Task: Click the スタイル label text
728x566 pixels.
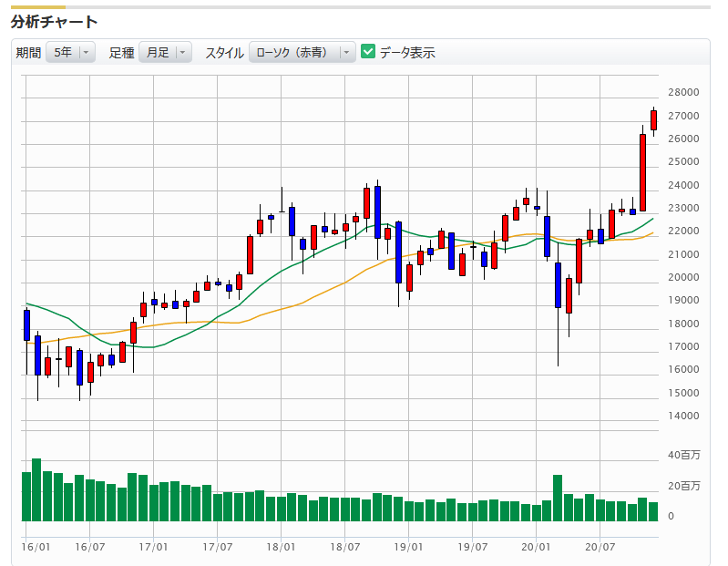Action: 223,53
